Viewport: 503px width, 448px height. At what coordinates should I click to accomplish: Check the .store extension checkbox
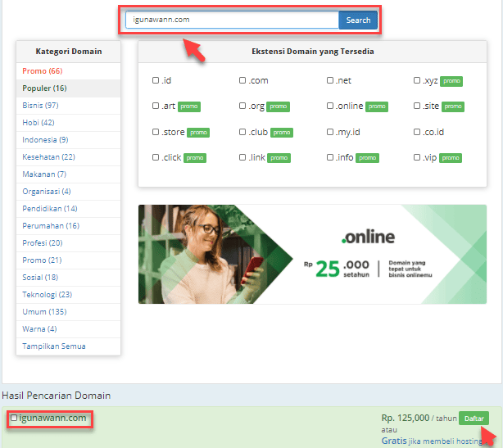pos(156,132)
